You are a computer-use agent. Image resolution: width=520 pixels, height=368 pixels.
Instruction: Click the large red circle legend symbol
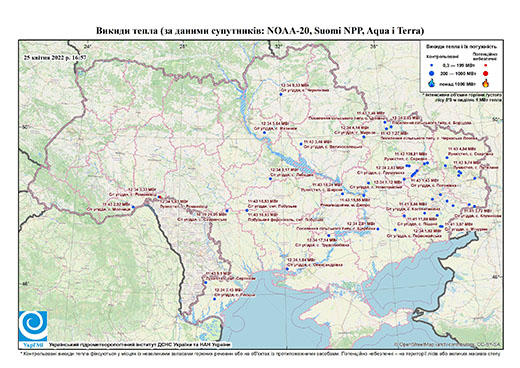click(486, 73)
